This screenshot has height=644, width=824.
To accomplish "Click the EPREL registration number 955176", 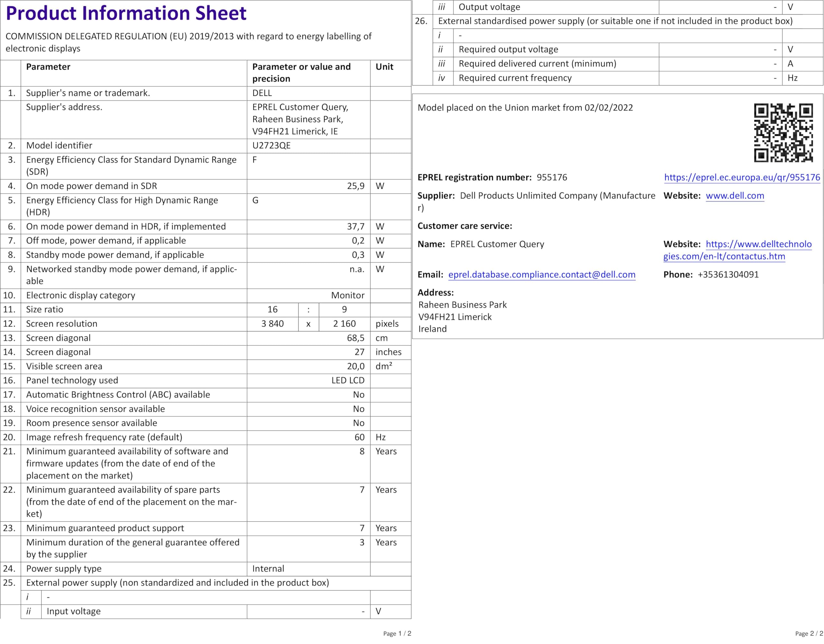I will [552, 177].
